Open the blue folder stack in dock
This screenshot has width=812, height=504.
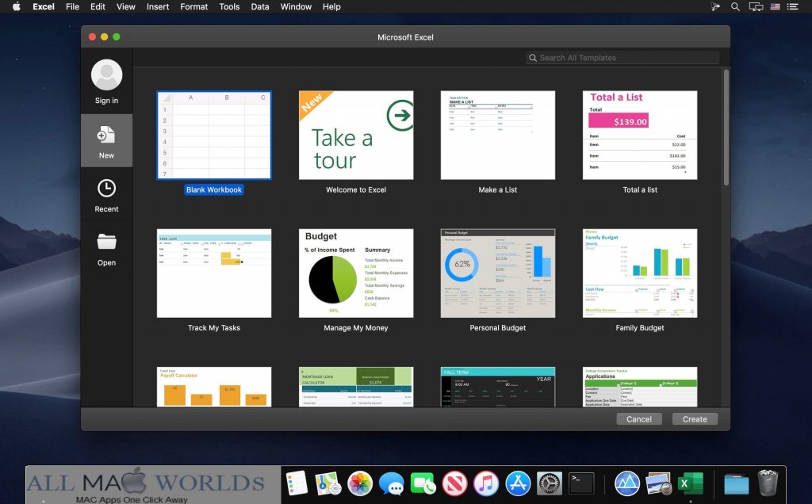click(736, 484)
